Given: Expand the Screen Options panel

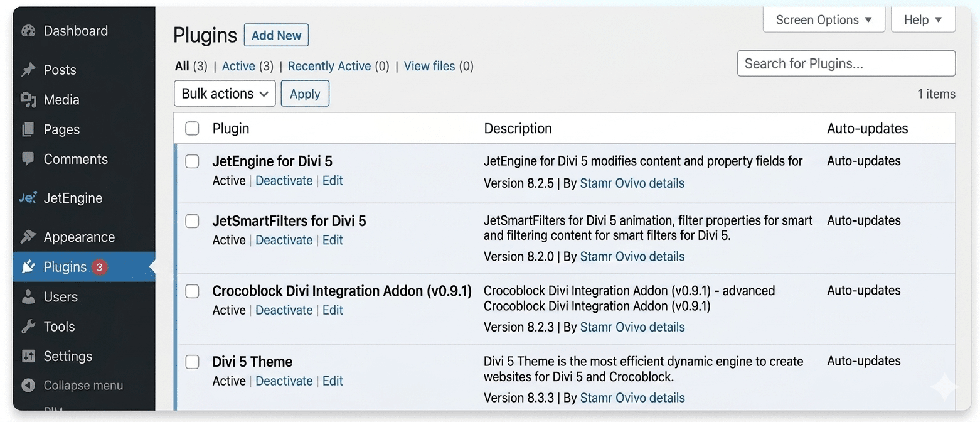Looking at the screenshot, I should [x=824, y=19].
